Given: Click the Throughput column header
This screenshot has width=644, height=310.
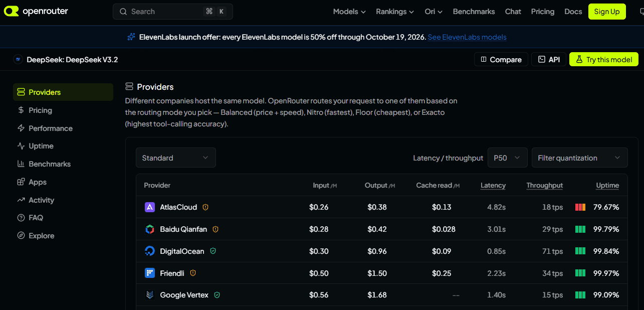Looking at the screenshot, I should tap(545, 185).
